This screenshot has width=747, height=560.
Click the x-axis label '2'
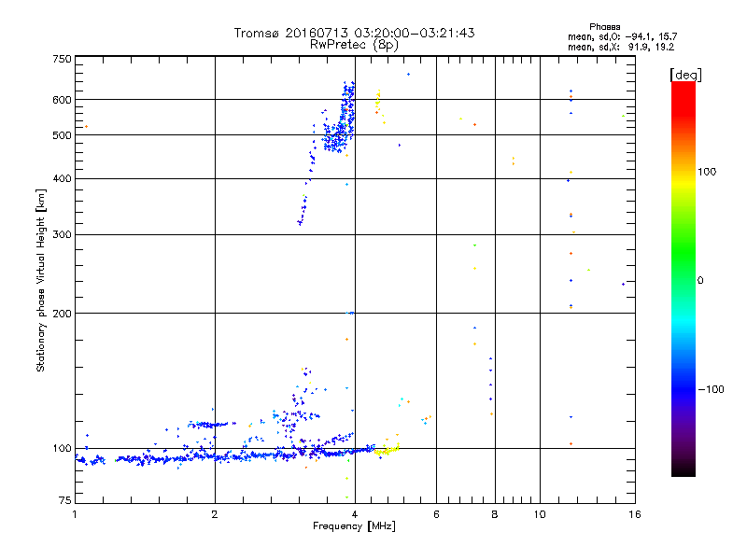click(215, 514)
